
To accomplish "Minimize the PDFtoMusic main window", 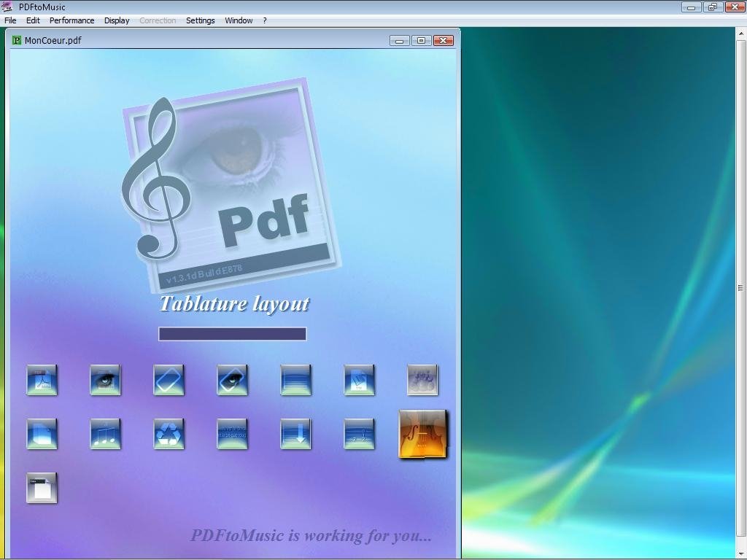I will 692,7.
